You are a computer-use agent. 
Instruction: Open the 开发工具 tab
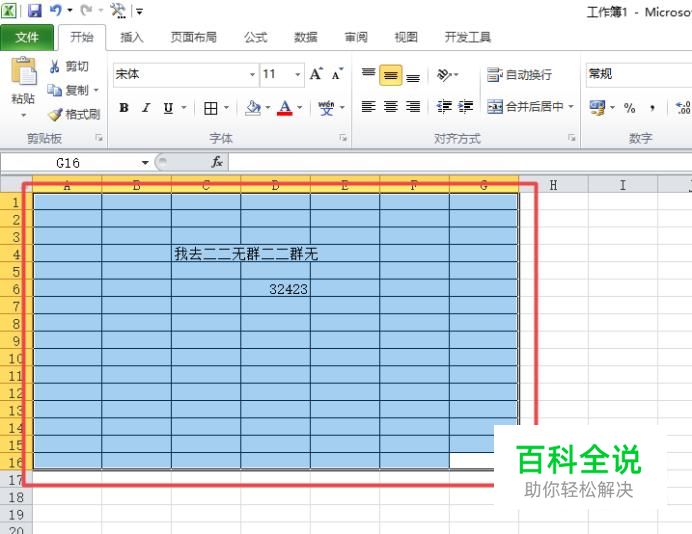[x=467, y=38]
